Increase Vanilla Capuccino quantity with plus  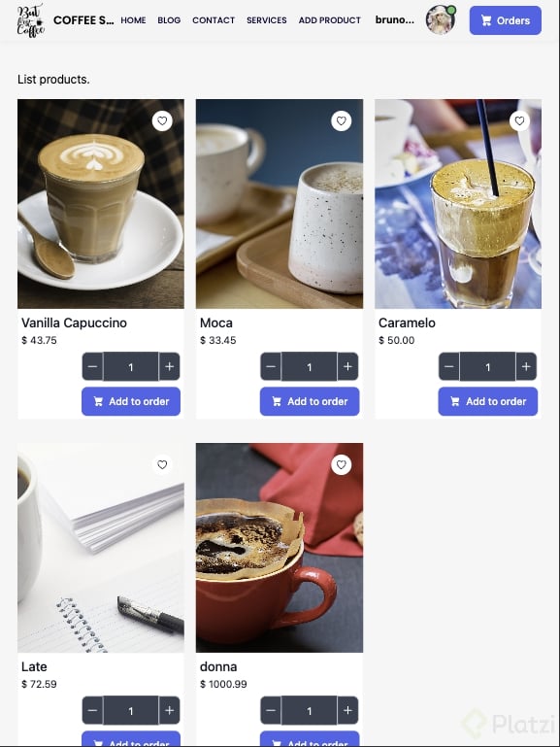pyautogui.click(x=170, y=366)
